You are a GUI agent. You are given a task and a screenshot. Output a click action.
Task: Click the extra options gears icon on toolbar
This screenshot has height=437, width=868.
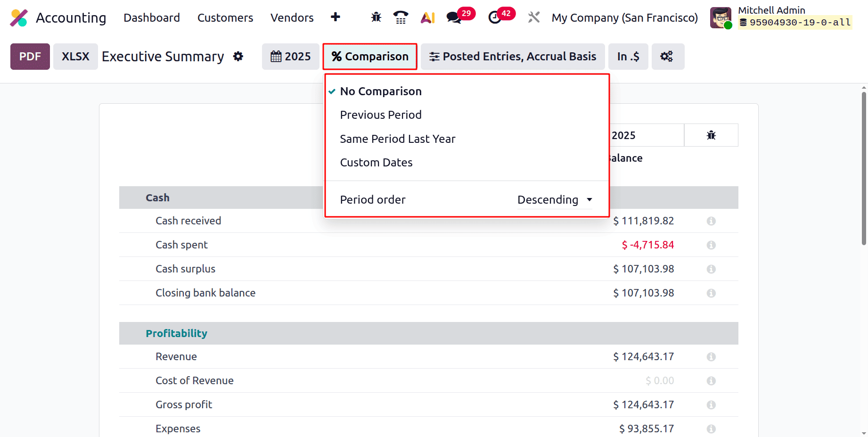click(x=667, y=56)
